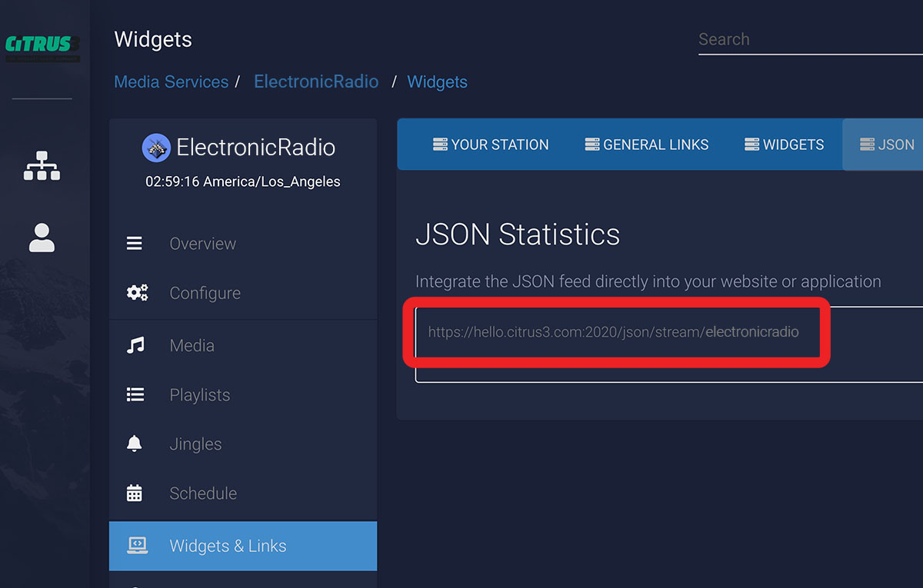Click the Overview hamburger icon

click(135, 244)
